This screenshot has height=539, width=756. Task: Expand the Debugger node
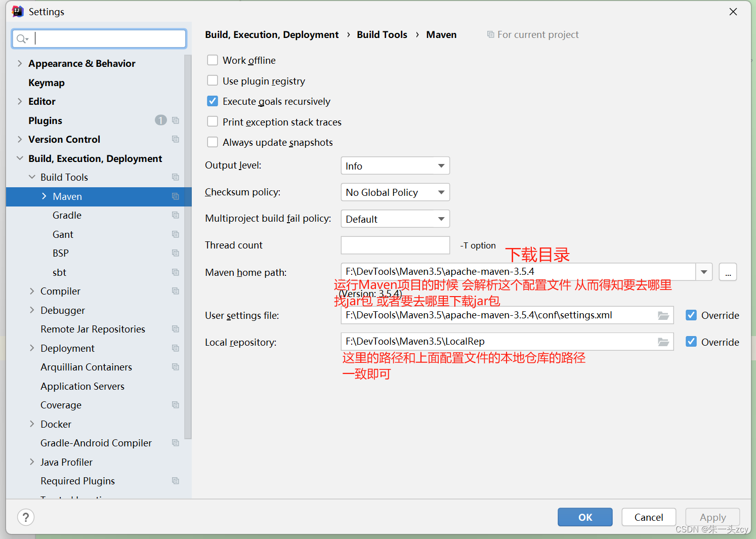32,310
